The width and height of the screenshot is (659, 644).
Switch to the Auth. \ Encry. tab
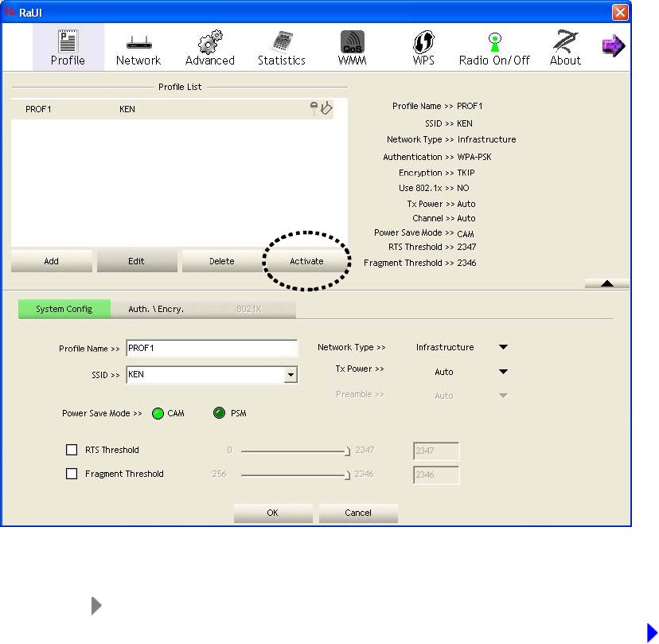(x=156, y=309)
